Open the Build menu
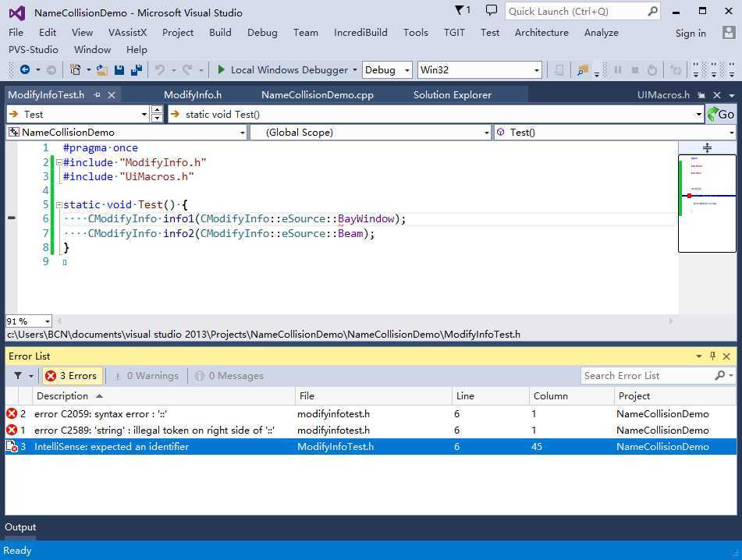The image size is (742, 560). (220, 32)
